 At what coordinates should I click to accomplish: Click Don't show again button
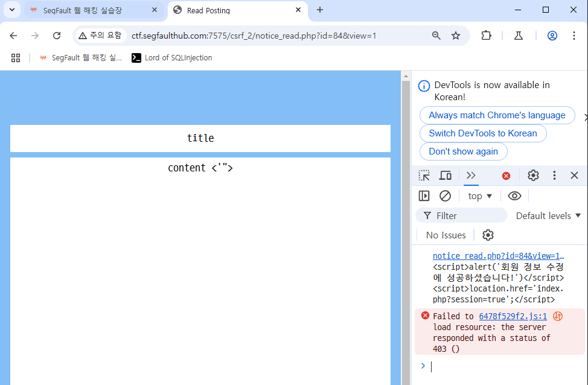pos(463,151)
